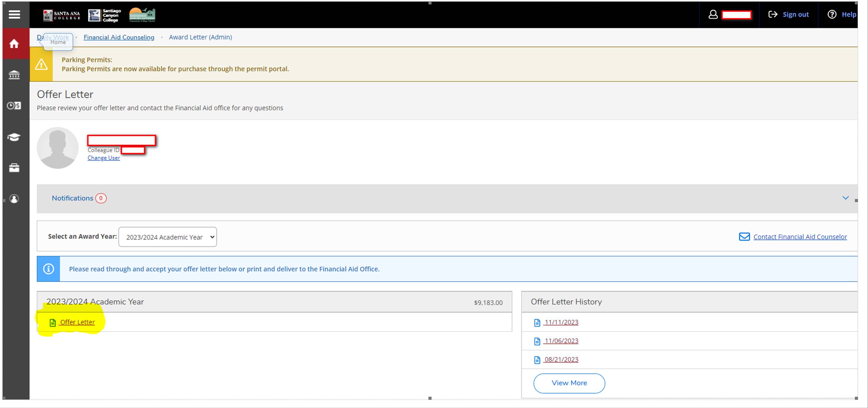Open the highlighted Offer Letter link
The image size is (868, 408).
(x=77, y=322)
